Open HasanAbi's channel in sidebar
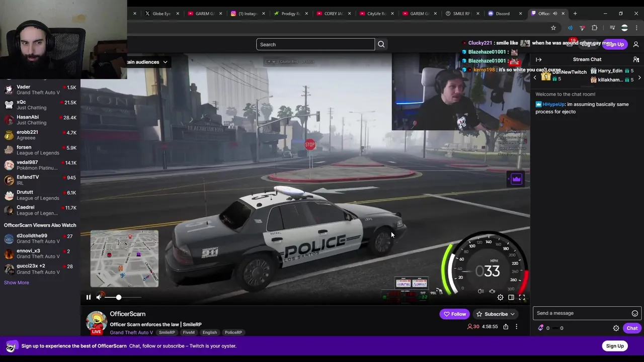 pos(40,120)
